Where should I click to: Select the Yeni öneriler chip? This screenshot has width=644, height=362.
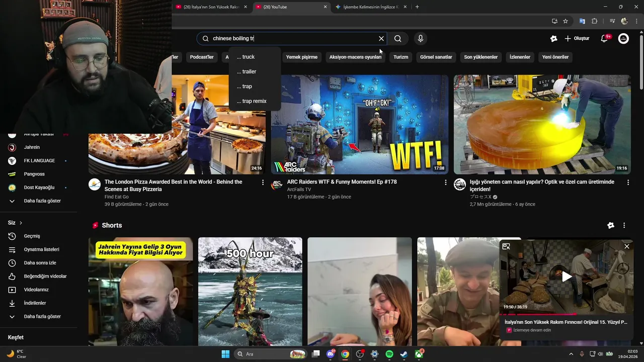click(555, 57)
